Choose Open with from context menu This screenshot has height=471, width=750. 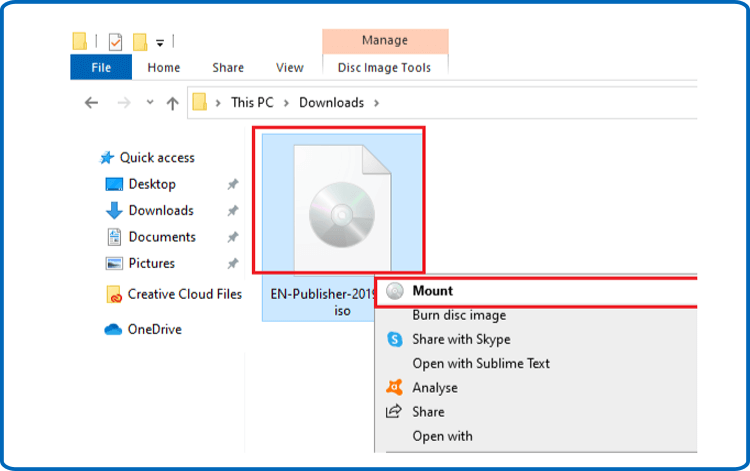[x=442, y=436]
